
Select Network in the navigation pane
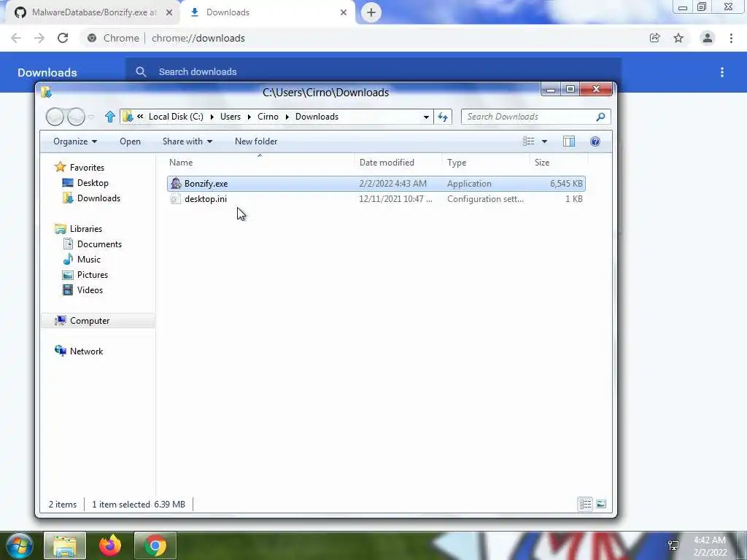86,351
